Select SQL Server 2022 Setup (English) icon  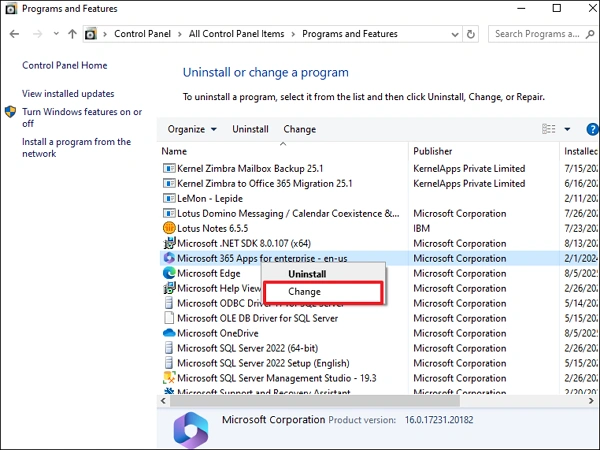[x=169, y=363]
